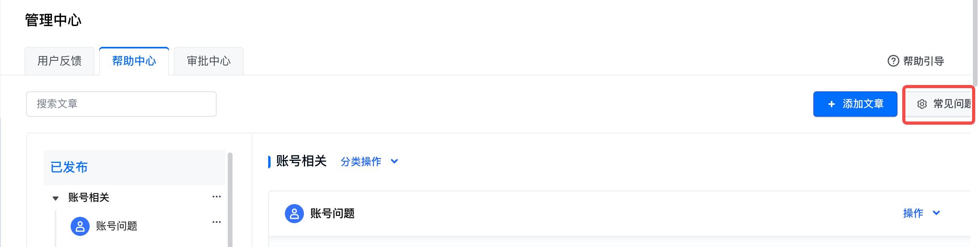Open the more options for 账号问题 sidebar item
Image resolution: width=980 pixels, height=247 pixels.
pyautogui.click(x=216, y=222)
